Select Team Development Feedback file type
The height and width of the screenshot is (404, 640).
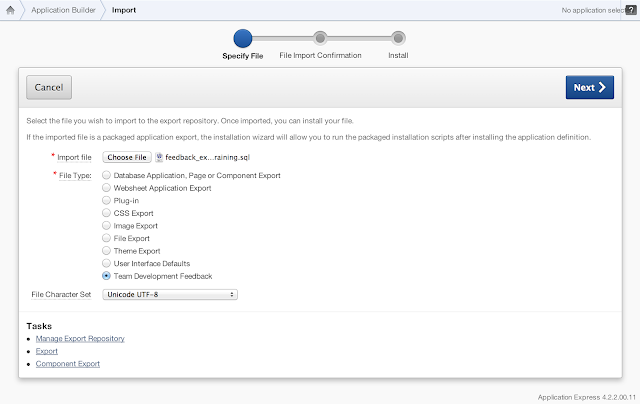point(107,275)
